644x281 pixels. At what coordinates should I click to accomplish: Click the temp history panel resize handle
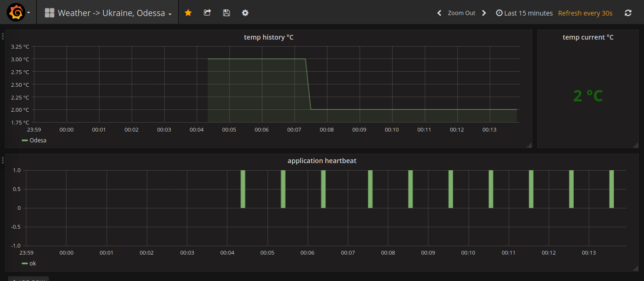coord(529,146)
